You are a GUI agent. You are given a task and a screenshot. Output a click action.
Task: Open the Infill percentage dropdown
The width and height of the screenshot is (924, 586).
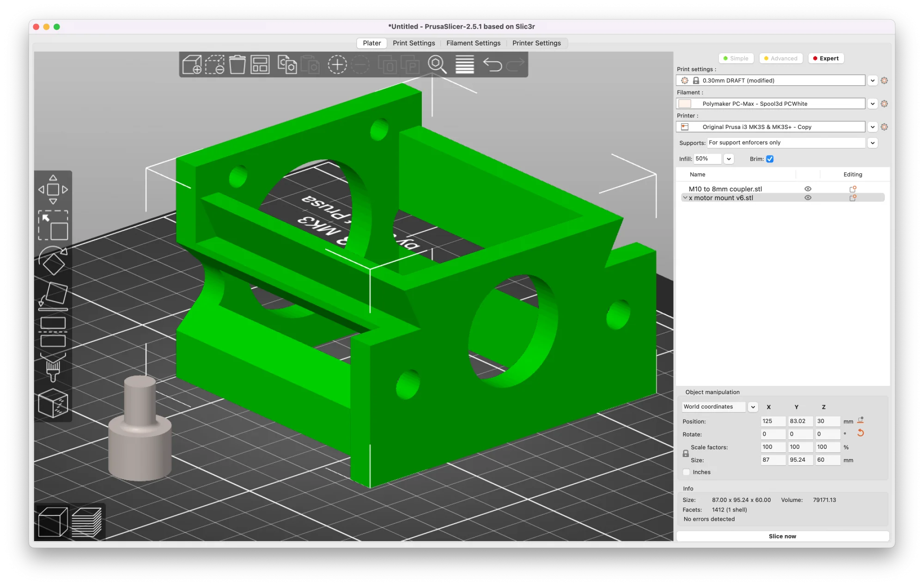pyautogui.click(x=729, y=159)
